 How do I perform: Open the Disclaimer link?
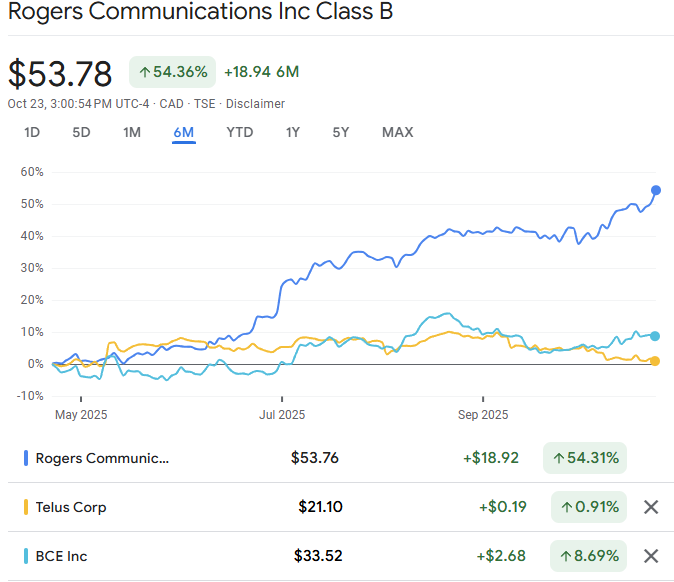click(x=255, y=104)
